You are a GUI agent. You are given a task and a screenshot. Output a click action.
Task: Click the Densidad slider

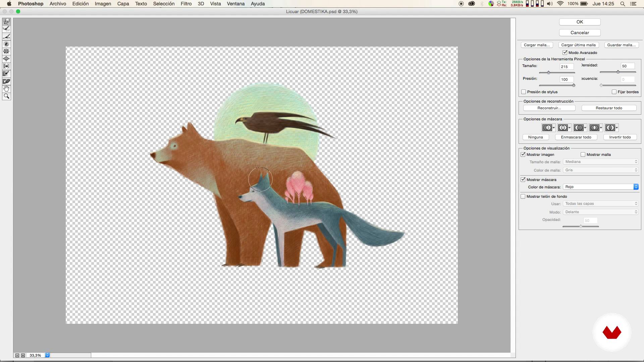(618, 72)
